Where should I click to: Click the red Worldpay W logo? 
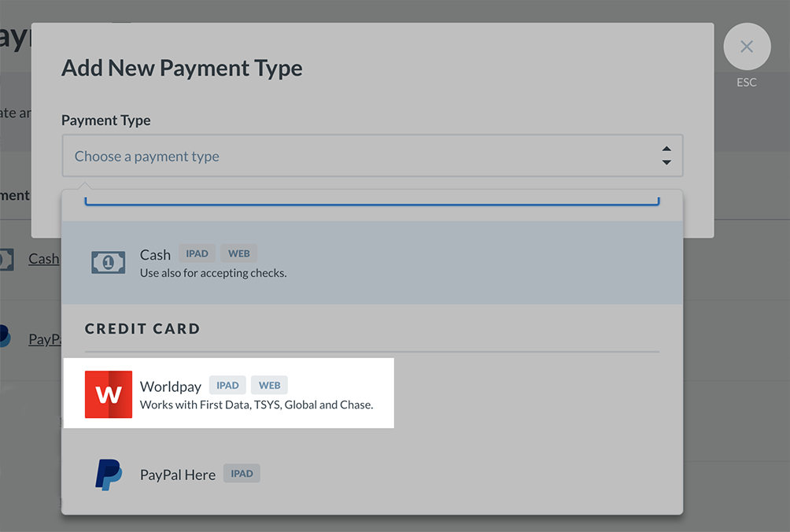(x=108, y=393)
